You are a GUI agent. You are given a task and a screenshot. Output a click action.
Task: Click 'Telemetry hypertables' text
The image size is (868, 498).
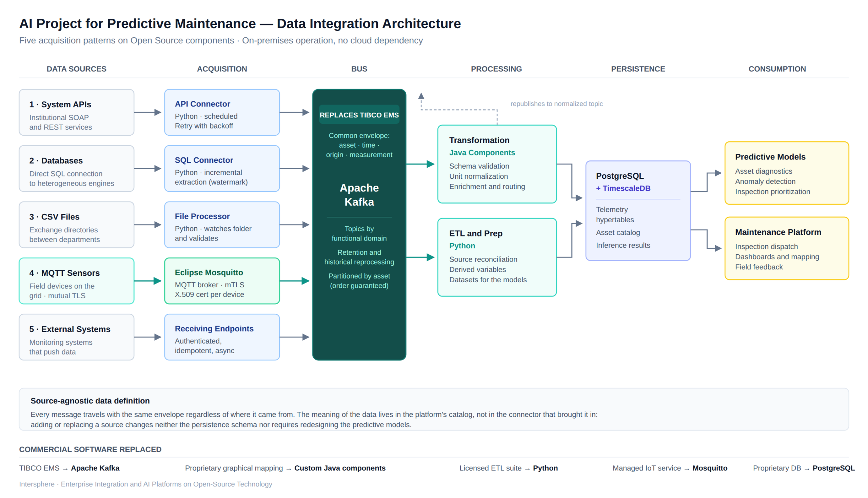pos(615,214)
